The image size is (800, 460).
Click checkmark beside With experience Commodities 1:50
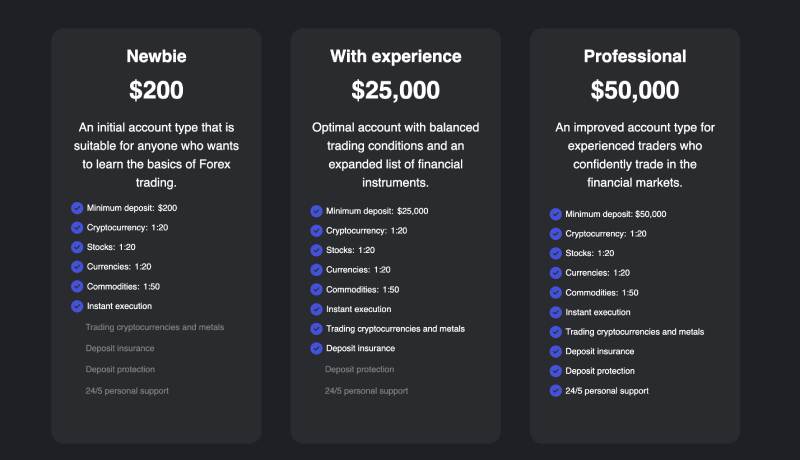pyautogui.click(x=316, y=290)
